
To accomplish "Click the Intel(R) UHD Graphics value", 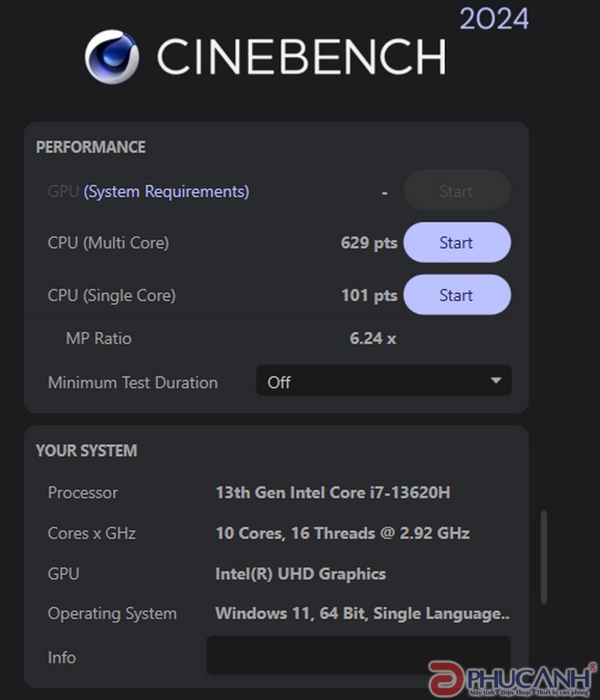I will (300, 574).
